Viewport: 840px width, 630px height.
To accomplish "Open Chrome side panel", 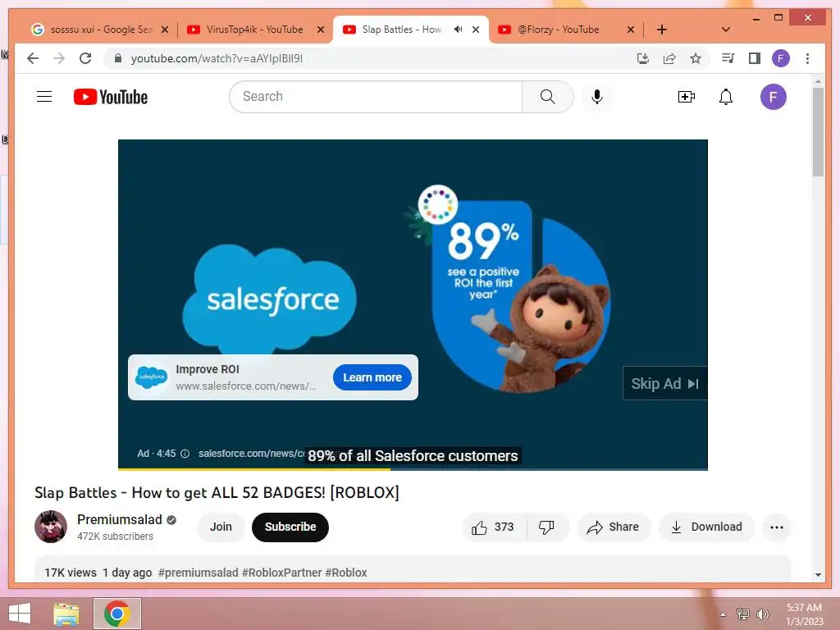I will click(x=755, y=58).
